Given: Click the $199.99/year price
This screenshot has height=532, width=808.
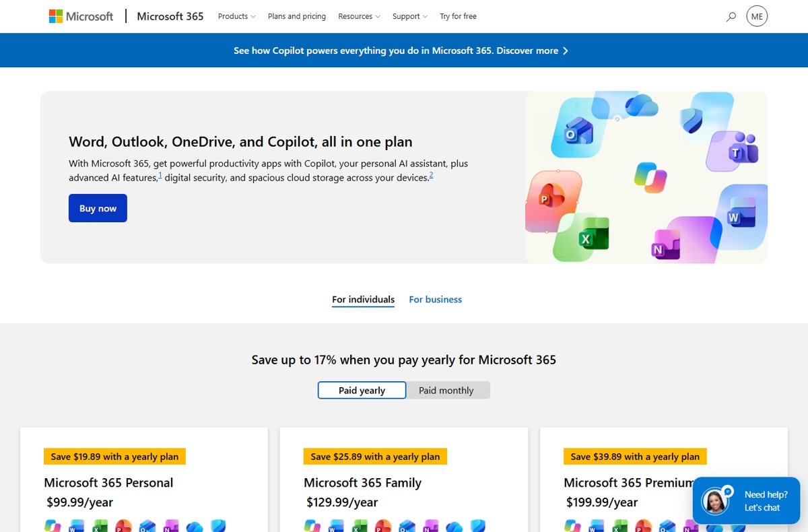Looking at the screenshot, I should [602, 502].
